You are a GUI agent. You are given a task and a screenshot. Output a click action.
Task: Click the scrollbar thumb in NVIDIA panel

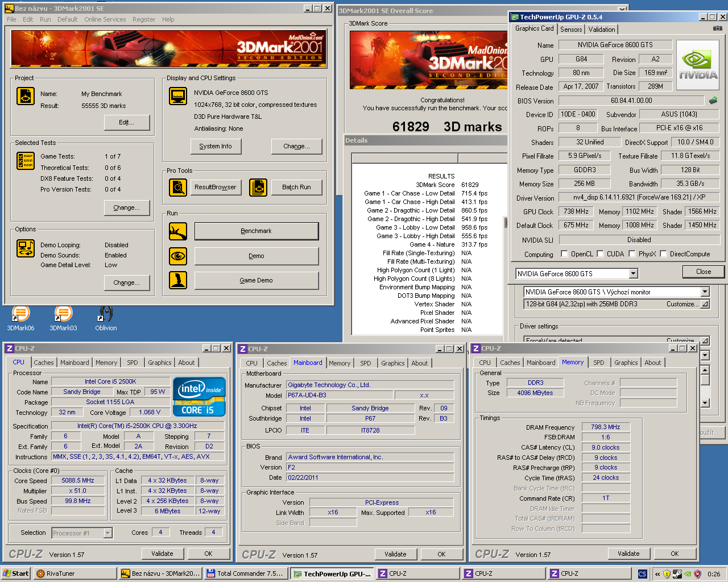[705, 380]
